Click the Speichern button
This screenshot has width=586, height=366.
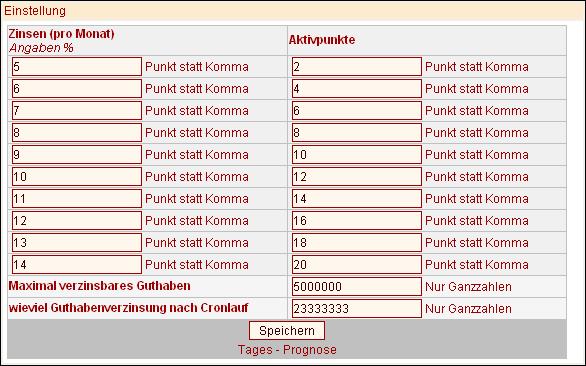(x=287, y=330)
